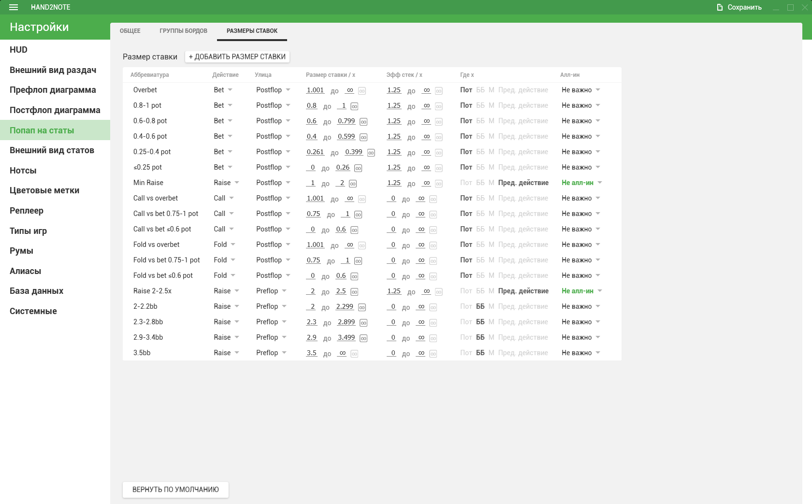Toggle bet size infinity icon in 3.5bb row
This screenshot has height=504, width=812.
point(354,354)
